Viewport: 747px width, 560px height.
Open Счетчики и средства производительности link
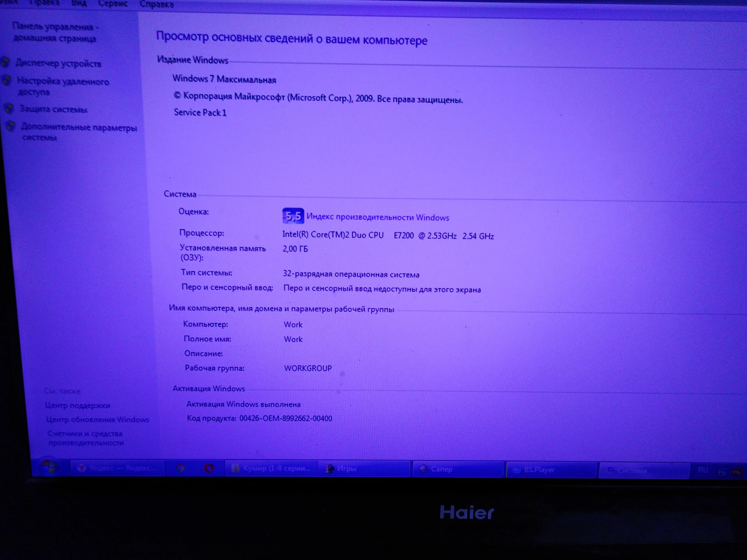(85, 438)
